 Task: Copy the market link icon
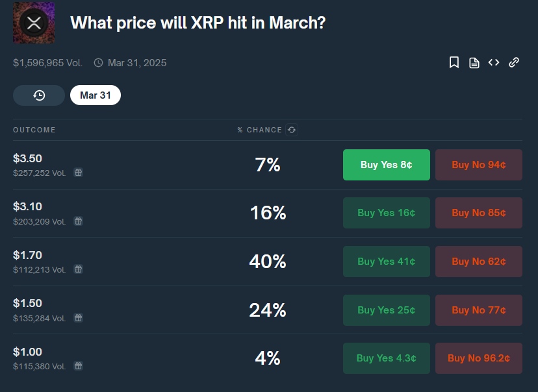click(x=514, y=62)
